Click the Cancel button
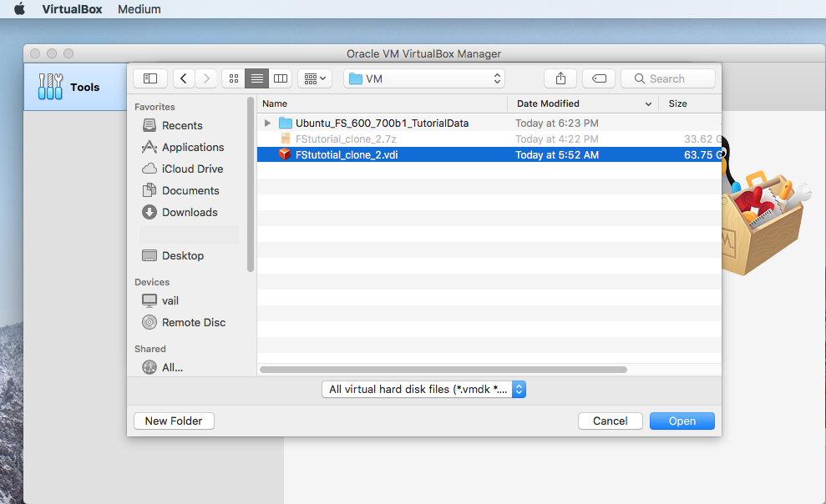Image resolution: width=826 pixels, height=504 pixels. point(610,421)
